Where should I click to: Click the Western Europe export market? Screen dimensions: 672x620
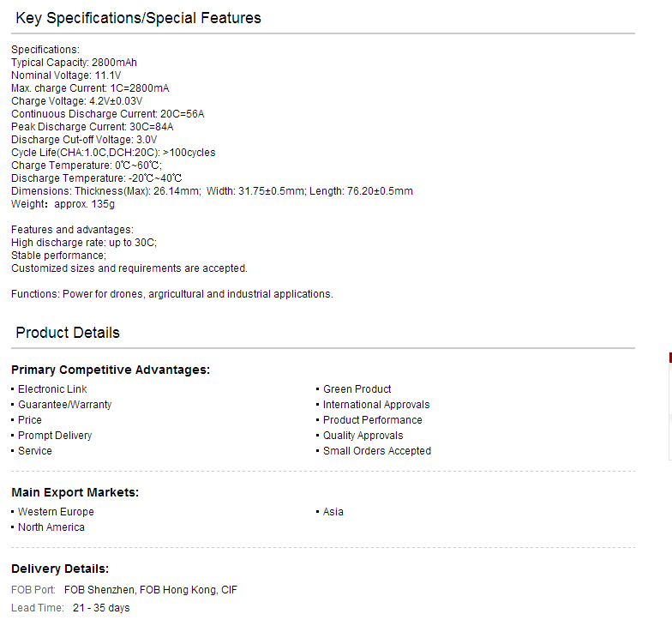click(x=56, y=511)
